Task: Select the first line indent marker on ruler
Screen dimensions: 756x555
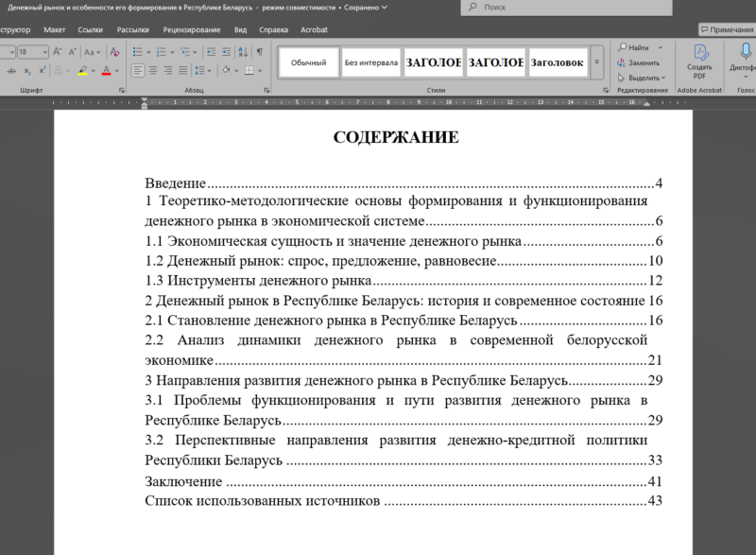Action: 145,100
